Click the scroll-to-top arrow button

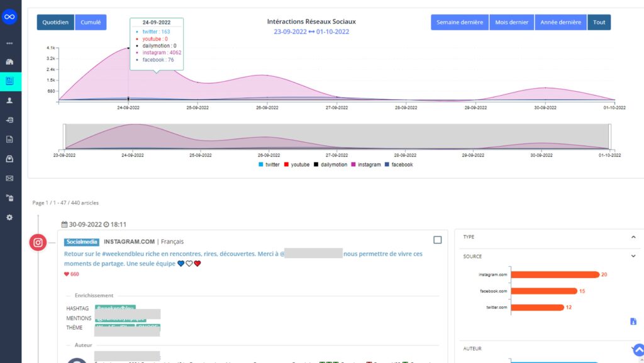(x=638, y=350)
